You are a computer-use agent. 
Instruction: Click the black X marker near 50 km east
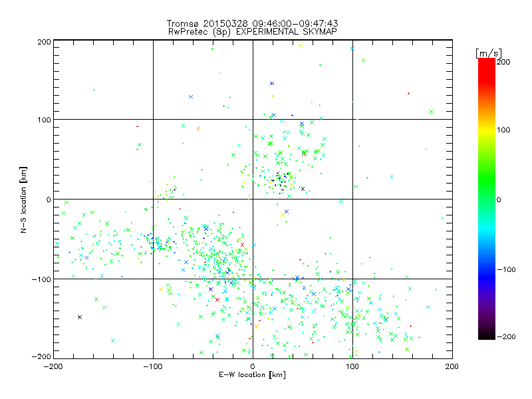(303, 189)
